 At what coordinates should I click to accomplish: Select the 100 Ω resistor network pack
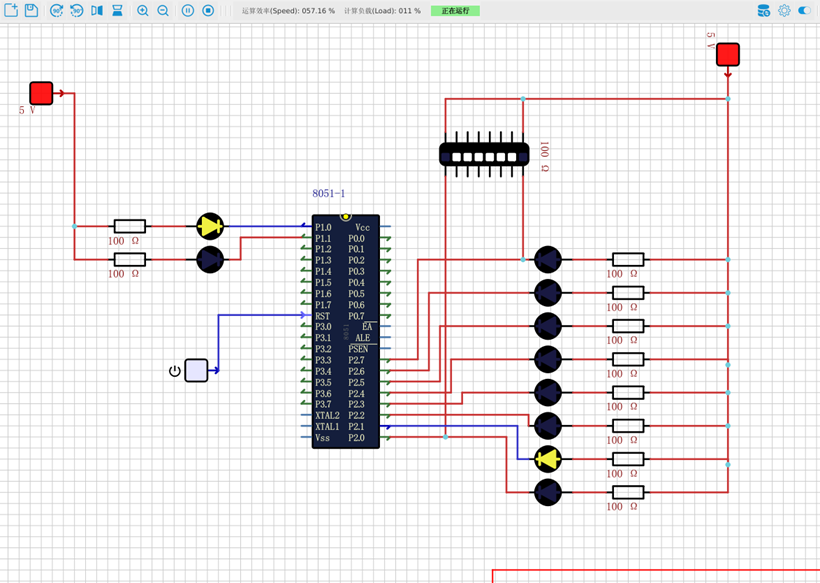click(484, 154)
